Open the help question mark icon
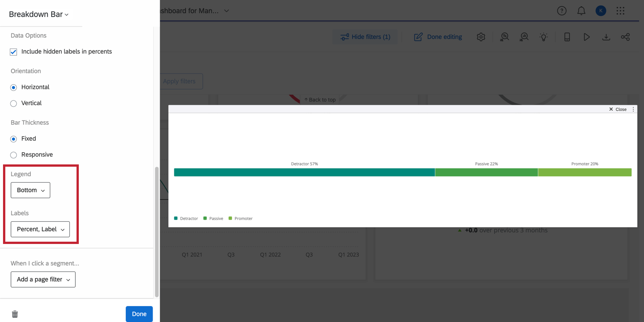 click(x=561, y=11)
